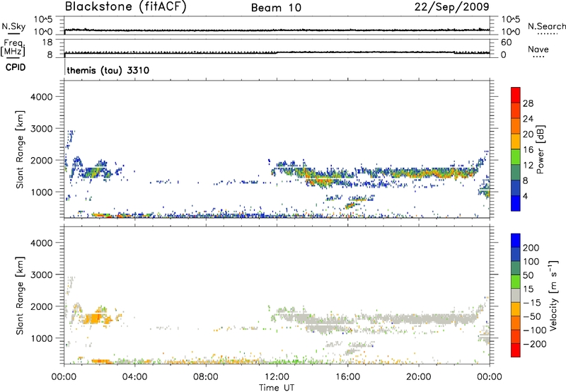Click the "Blackstone (fitACF)" title text
Screen dimensions: 566x392
tap(126, 6)
